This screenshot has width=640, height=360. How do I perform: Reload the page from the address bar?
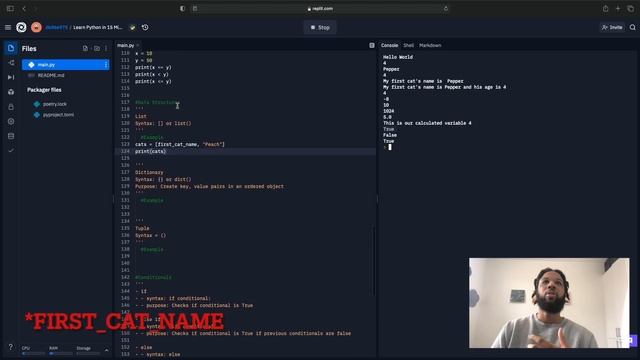point(445,9)
